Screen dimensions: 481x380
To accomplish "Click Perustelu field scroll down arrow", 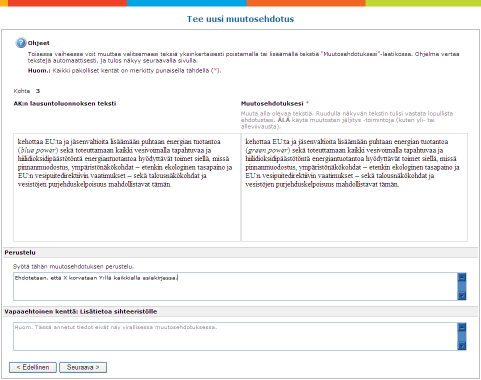I will (462, 295).
